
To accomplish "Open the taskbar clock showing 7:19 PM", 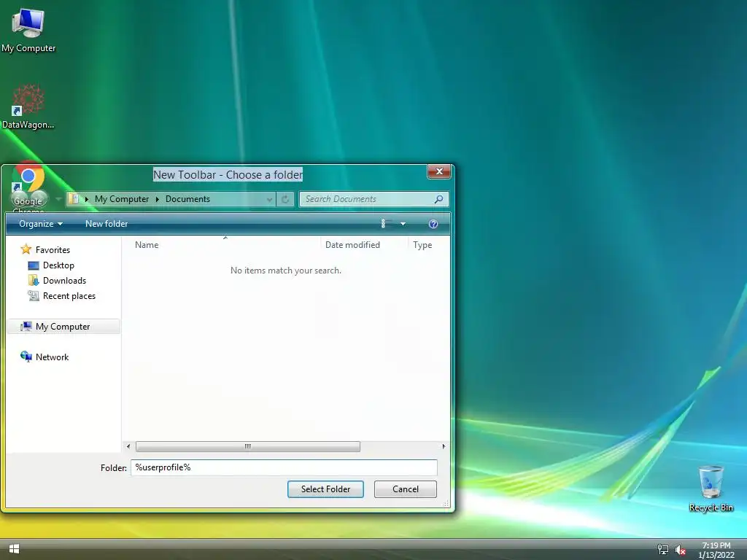I will click(716, 550).
